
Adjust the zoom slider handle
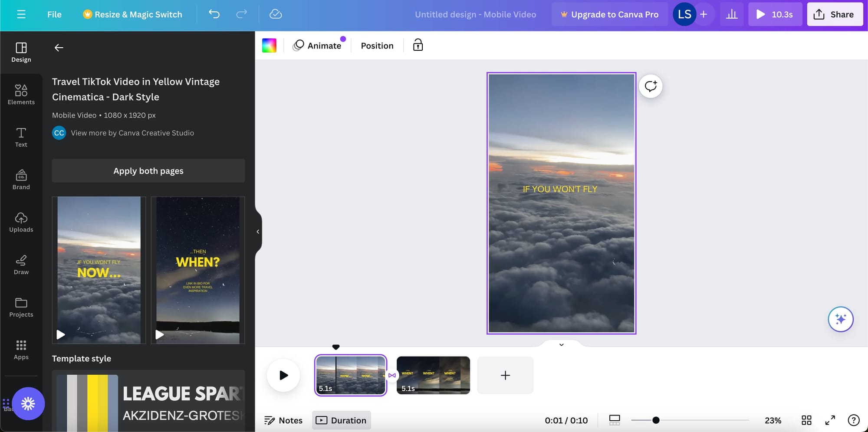pos(656,420)
